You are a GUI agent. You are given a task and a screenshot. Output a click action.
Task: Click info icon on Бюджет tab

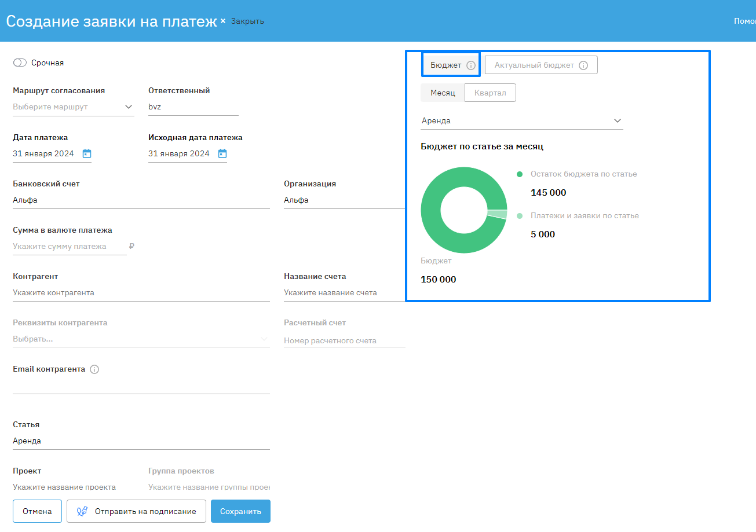coord(471,65)
